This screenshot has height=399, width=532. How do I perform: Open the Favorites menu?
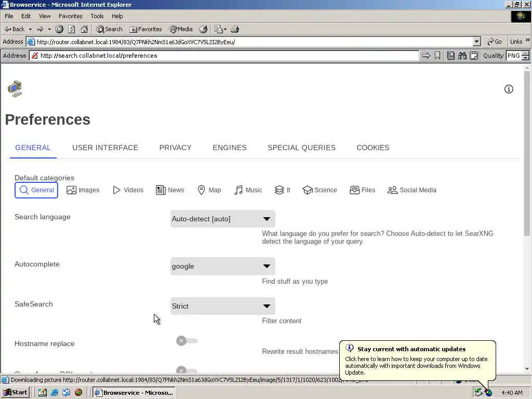pos(70,16)
